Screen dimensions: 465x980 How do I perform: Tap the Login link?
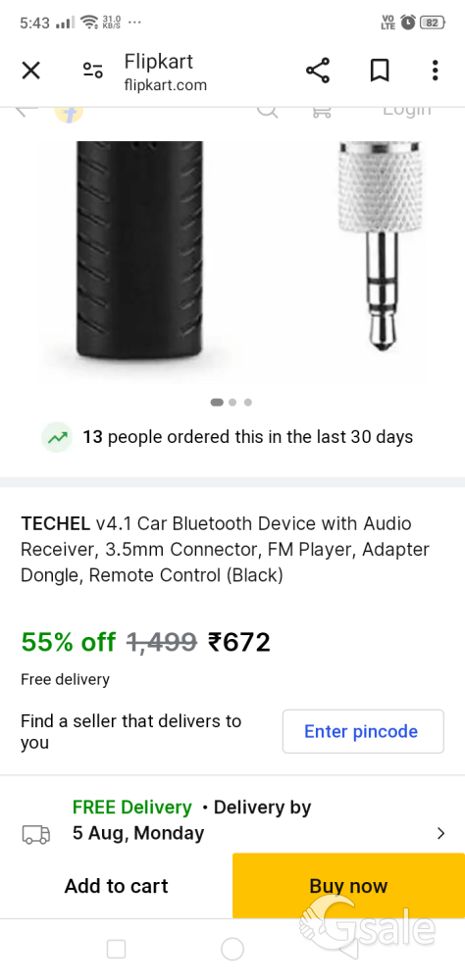click(x=407, y=111)
